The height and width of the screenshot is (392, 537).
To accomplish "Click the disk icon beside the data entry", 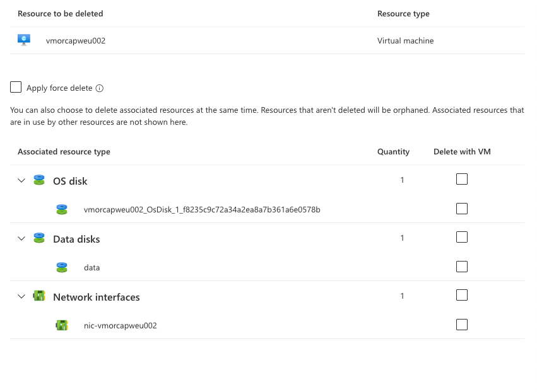I will pos(62,267).
